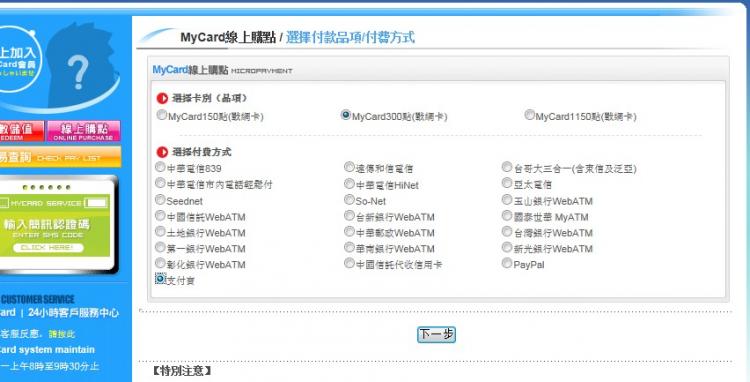Click the 下一步 next step button
Viewport: 750px width, 382px height.
tap(436, 334)
